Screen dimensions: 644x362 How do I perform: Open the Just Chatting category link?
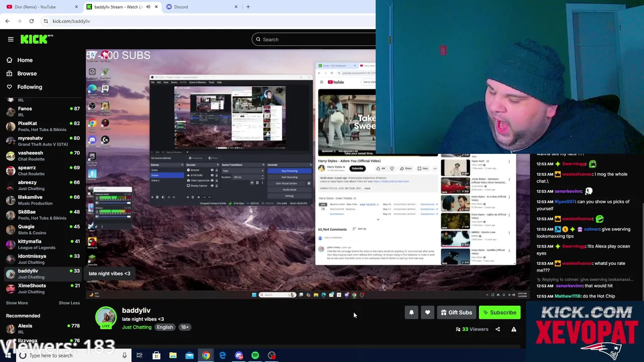[136, 327]
